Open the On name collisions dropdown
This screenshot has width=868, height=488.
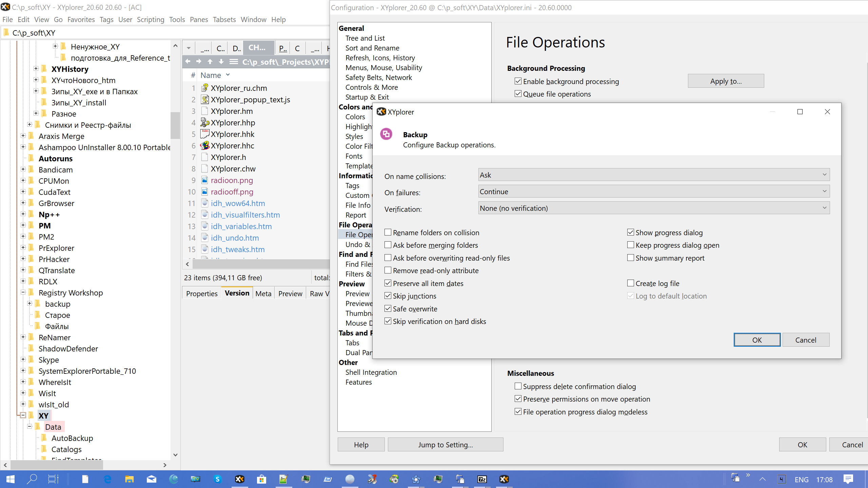654,175
